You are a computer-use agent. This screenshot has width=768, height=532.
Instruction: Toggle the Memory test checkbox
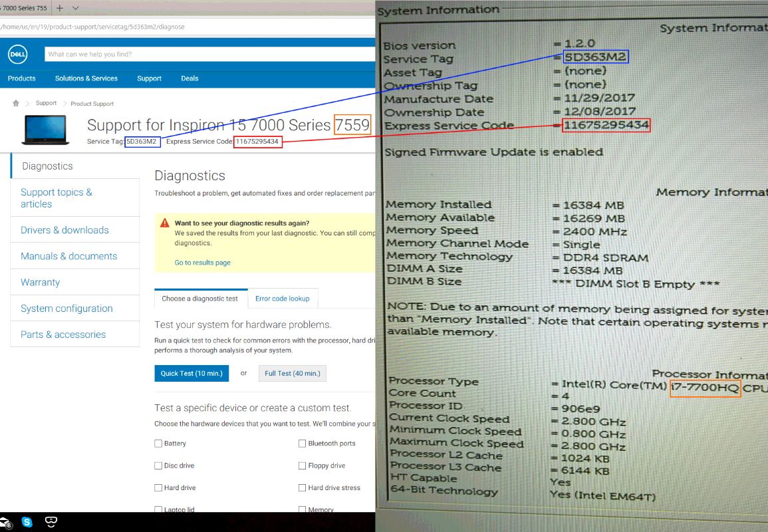click(302, 509)
